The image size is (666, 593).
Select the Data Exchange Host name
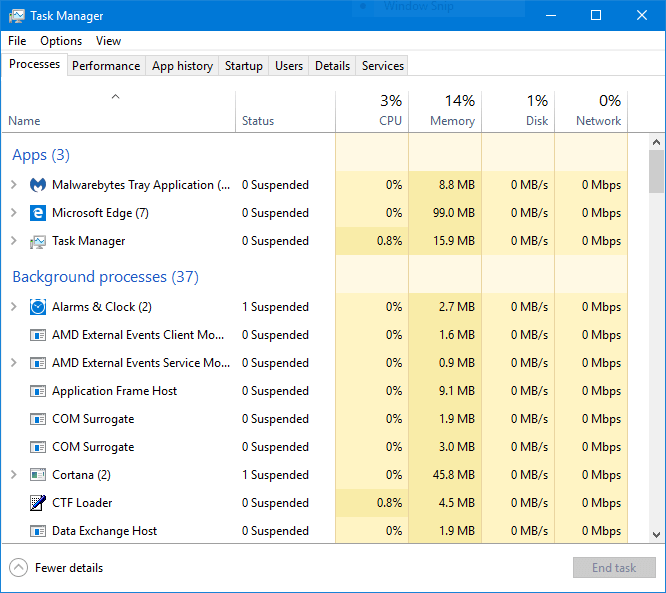(x=104, y=531)
